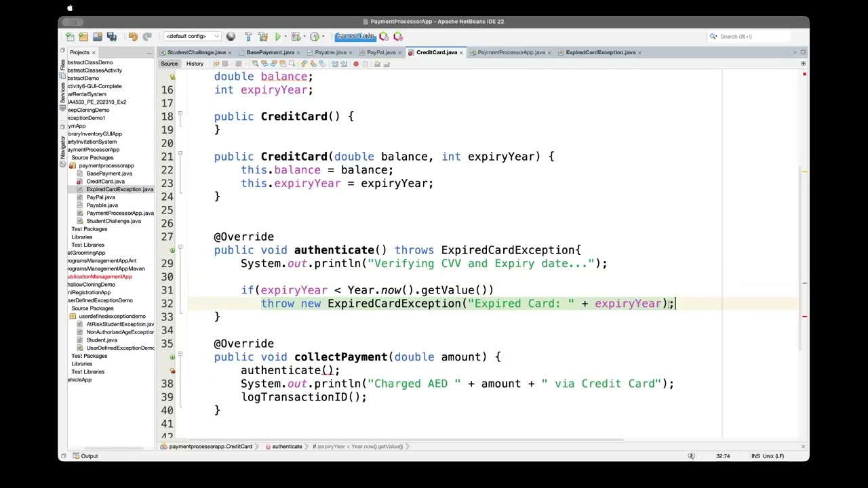Click the paymentprocessorapp package icon

73,165
